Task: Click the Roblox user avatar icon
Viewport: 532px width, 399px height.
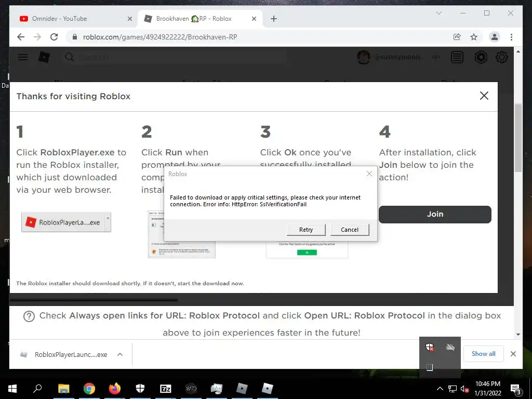Action: point(363,57)
